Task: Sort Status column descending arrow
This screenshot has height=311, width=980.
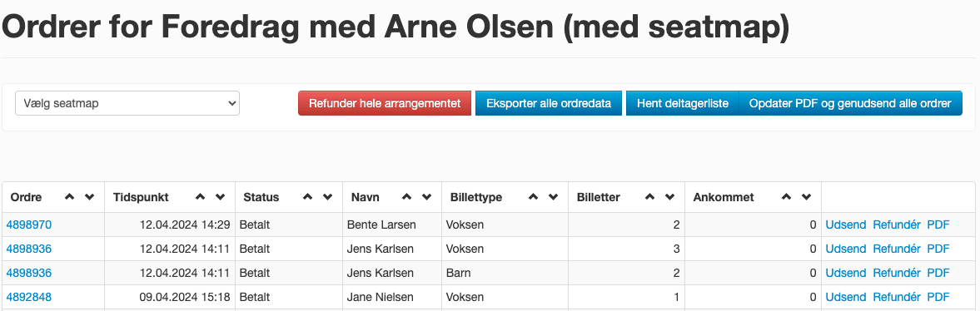Action: pyautogui.click(x=327, y=197)
